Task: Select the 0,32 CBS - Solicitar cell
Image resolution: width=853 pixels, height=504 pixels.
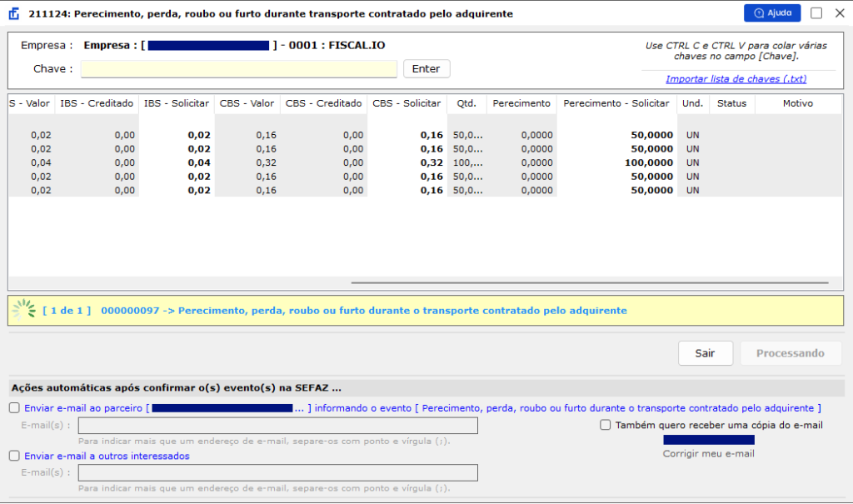Action: (x=407, y=162)
